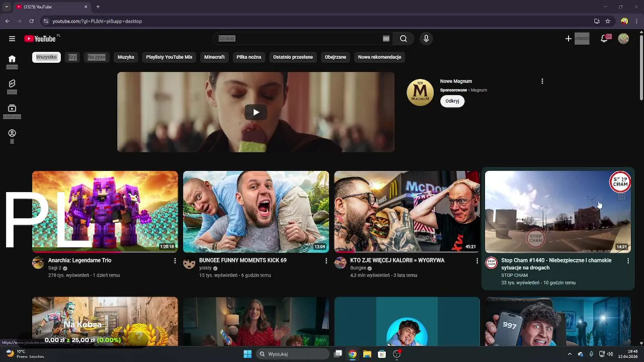Open the notifications bell

(x=605, y=39)
